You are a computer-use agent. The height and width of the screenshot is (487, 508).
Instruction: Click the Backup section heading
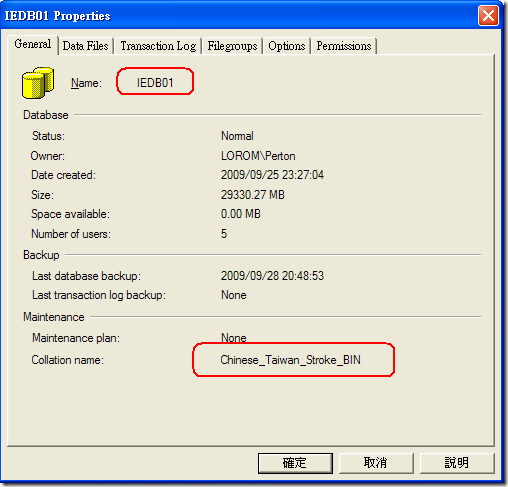[41, 255]
